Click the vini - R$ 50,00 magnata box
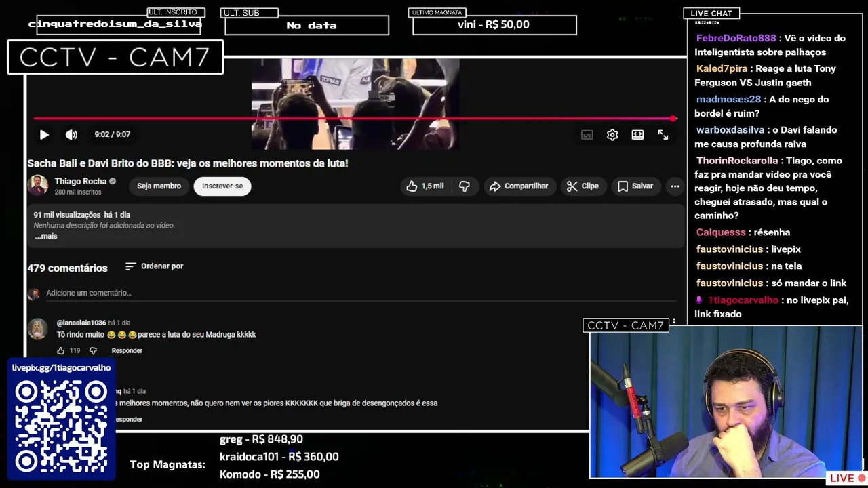This screenshot has height=488, width=868. (x=494, y=25)
